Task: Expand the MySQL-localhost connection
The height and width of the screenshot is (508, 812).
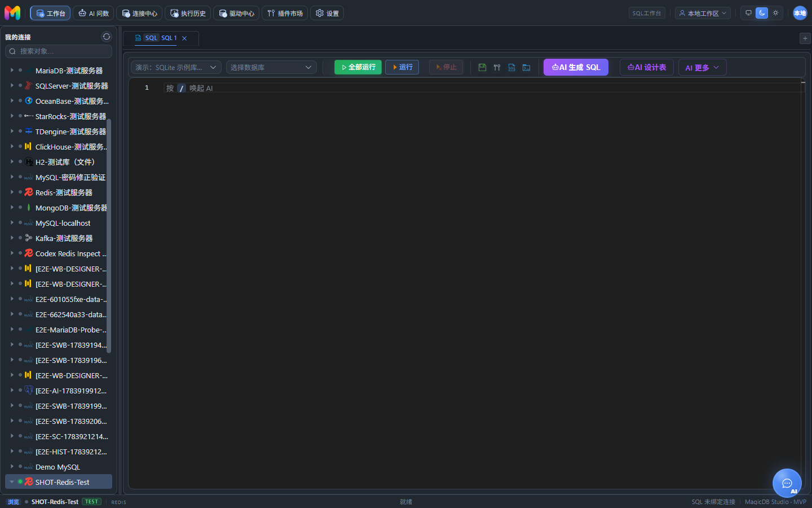Action: (x=12, y=222)
